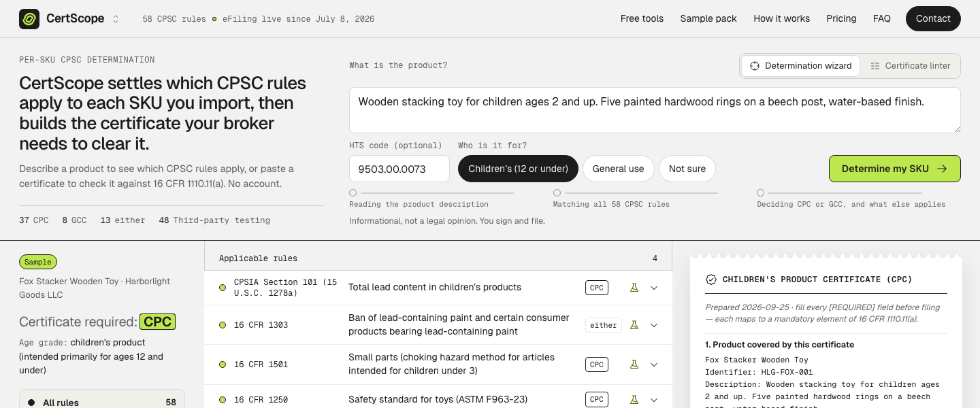The image size is (980, 408).
Task: Click the Contact button
Action: tap(933, 19)
